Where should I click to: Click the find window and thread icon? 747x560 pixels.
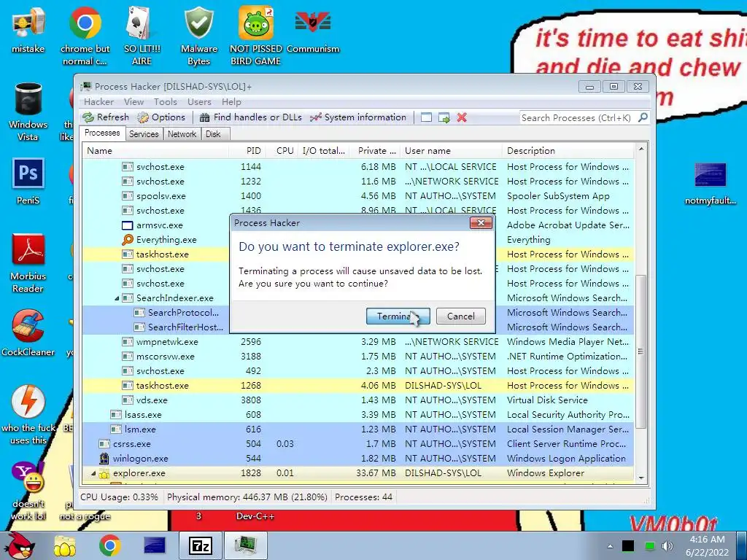click(444, 117)
